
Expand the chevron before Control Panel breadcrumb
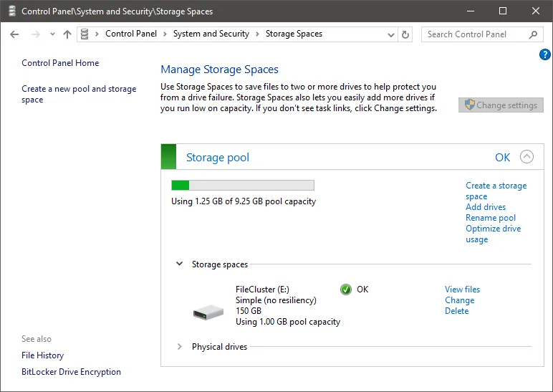97,34
